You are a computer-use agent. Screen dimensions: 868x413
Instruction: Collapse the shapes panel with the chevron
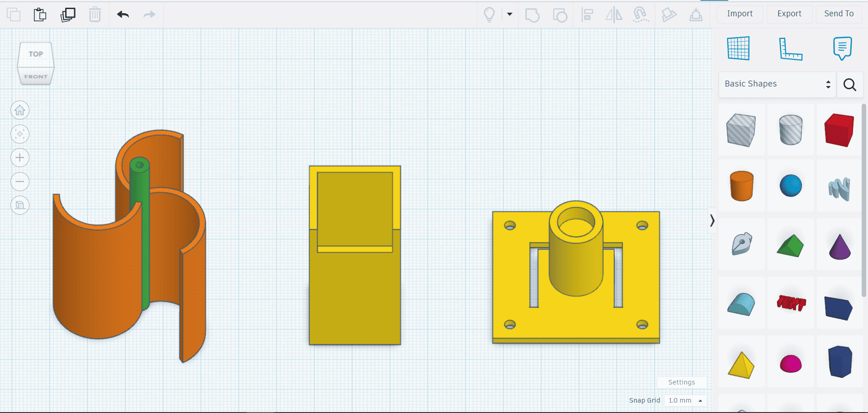pos(712,221)
